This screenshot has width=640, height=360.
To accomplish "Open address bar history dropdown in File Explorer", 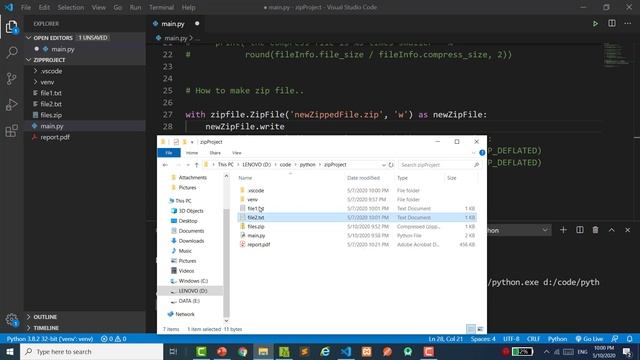I will click(384, 165).
